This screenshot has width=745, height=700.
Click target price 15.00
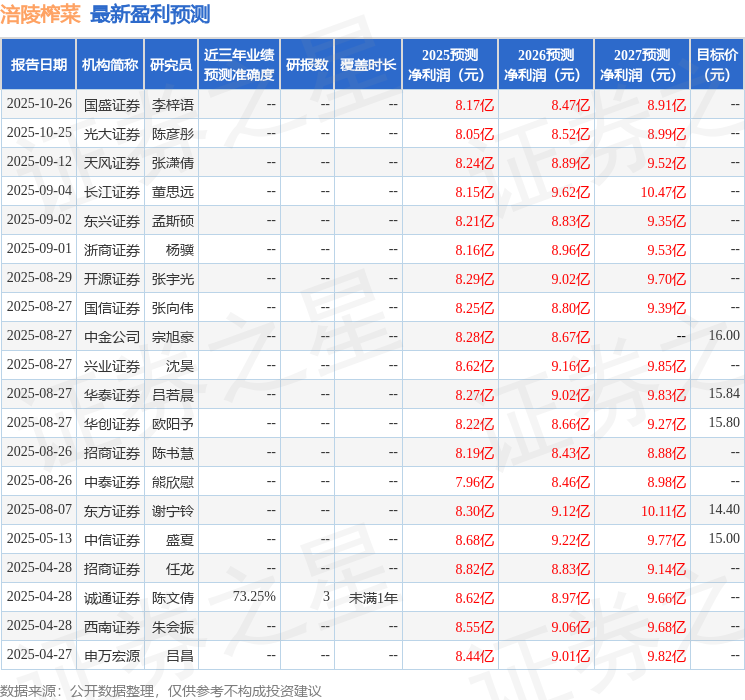(x=724, y=538)
